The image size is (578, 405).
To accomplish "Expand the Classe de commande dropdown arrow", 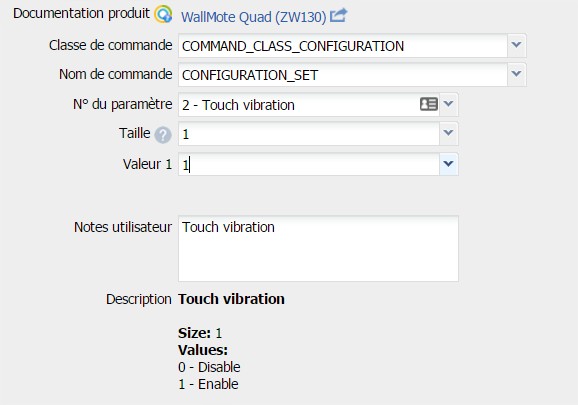I will pyautogui.click(x=516, y=45).
